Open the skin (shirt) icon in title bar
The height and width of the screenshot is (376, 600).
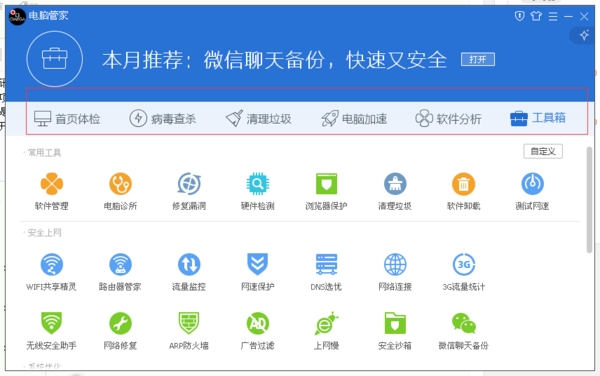(536, 16)
